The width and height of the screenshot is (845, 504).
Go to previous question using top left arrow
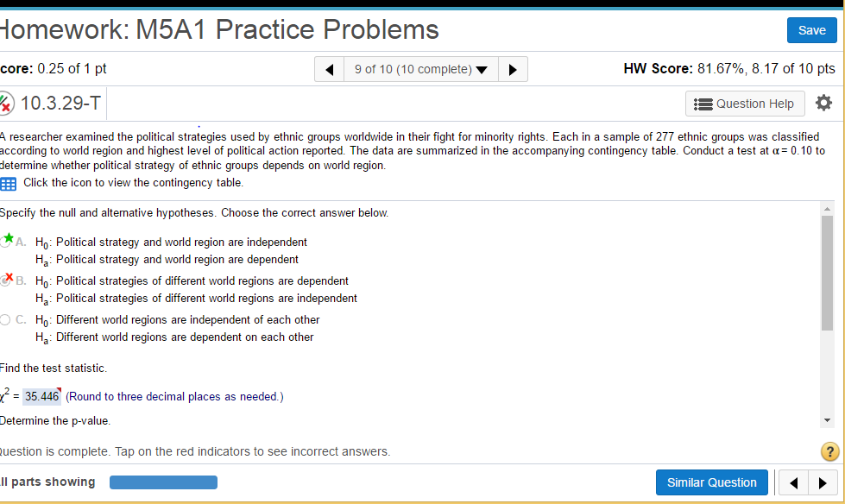point(329,69)
